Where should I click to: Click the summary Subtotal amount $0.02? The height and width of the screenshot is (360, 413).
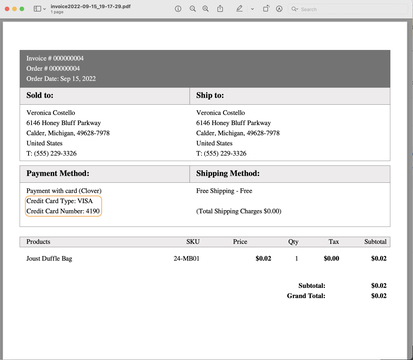379,286
